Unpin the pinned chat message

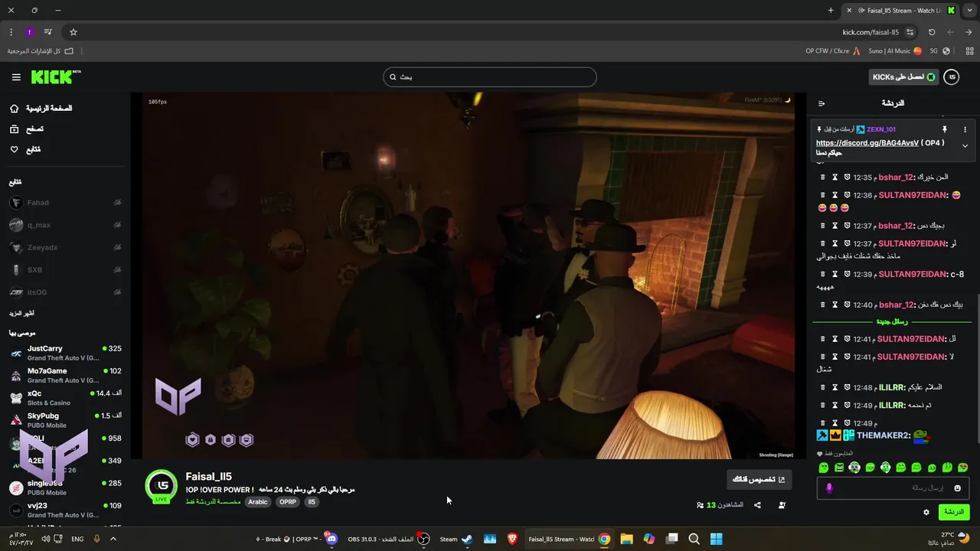coord(945,129)
